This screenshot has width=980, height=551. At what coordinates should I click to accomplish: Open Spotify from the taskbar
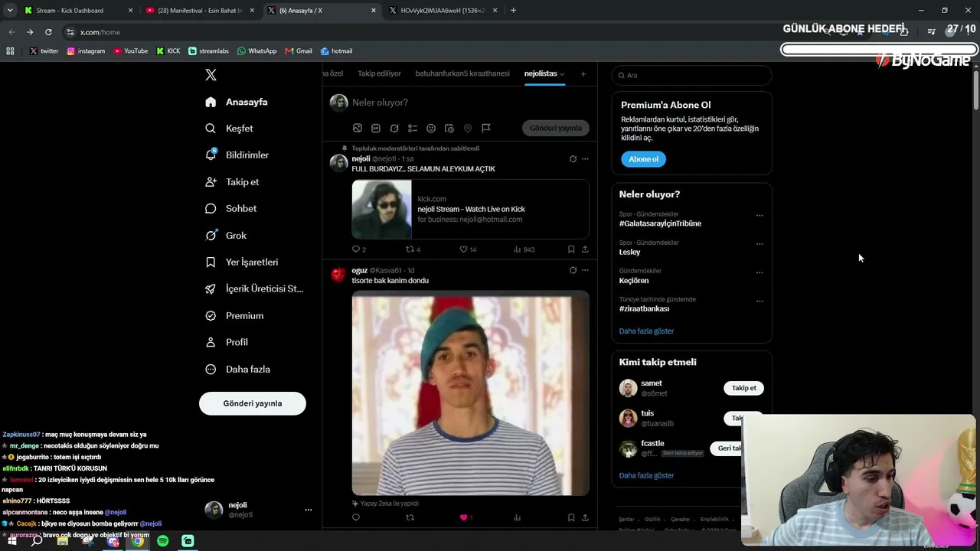click(x=163, y=541)
